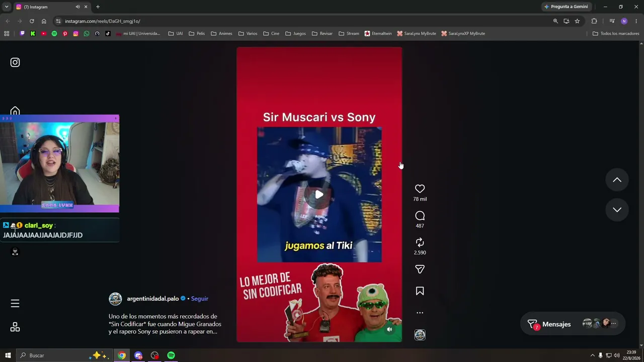
Task: Open the Chrome extensions puzzle icon
Action: pyautogui.click(x=594, y=21)
